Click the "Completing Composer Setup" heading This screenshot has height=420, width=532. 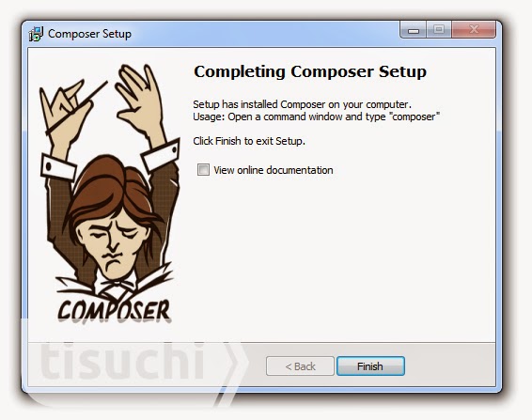[x=310, y=72]
